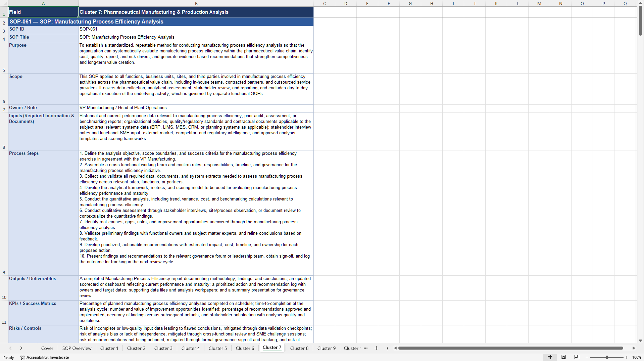
Task: Switch to Page Layout view
Action: pyautogui.click(x=563, y=357)
